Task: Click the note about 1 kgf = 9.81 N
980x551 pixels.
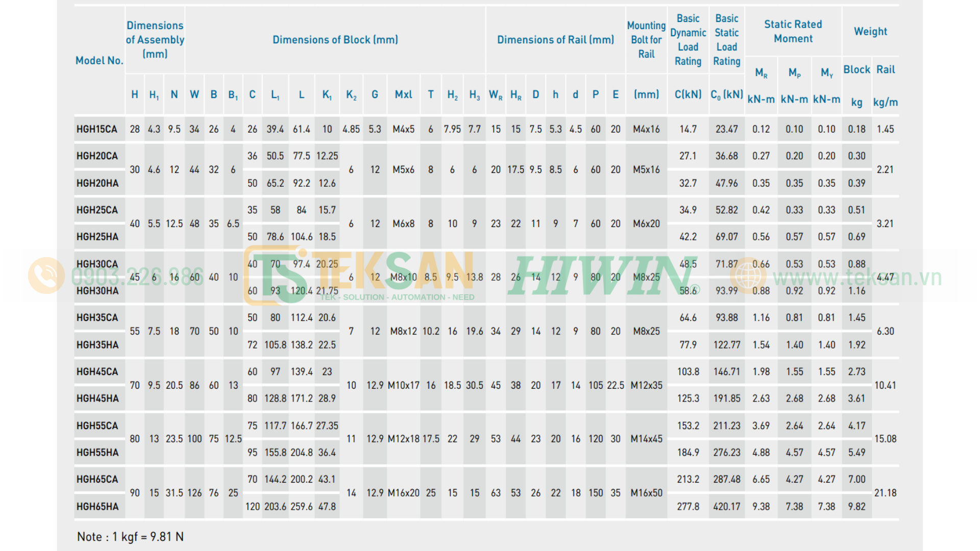Action: tap(130, 537)
